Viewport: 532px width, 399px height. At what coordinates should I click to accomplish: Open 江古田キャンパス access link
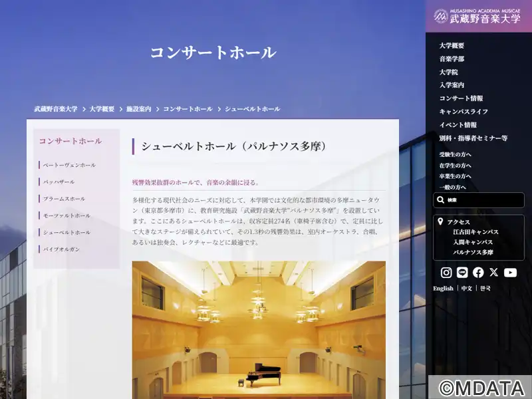point(475,232)
